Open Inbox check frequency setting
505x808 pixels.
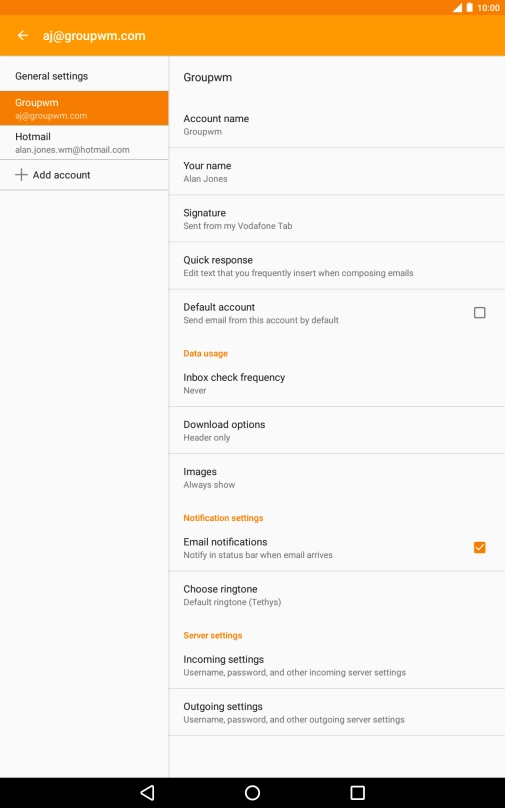click(337, 383)
